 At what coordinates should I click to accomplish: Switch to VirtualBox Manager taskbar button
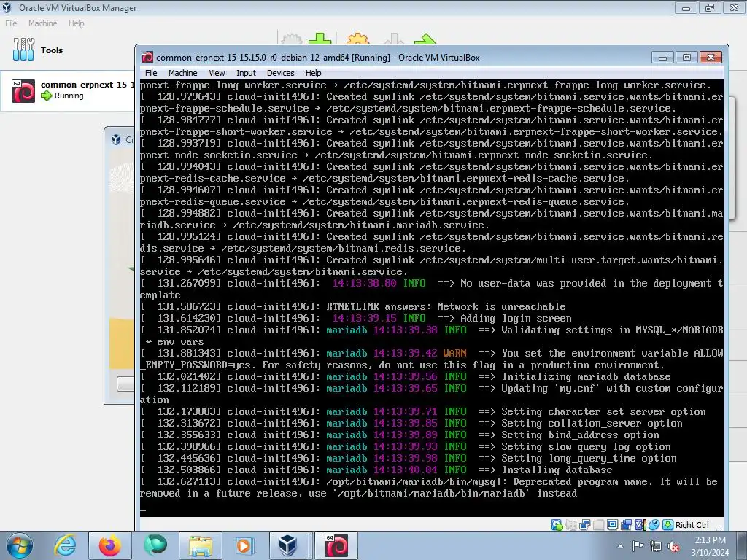coord(288,545)
